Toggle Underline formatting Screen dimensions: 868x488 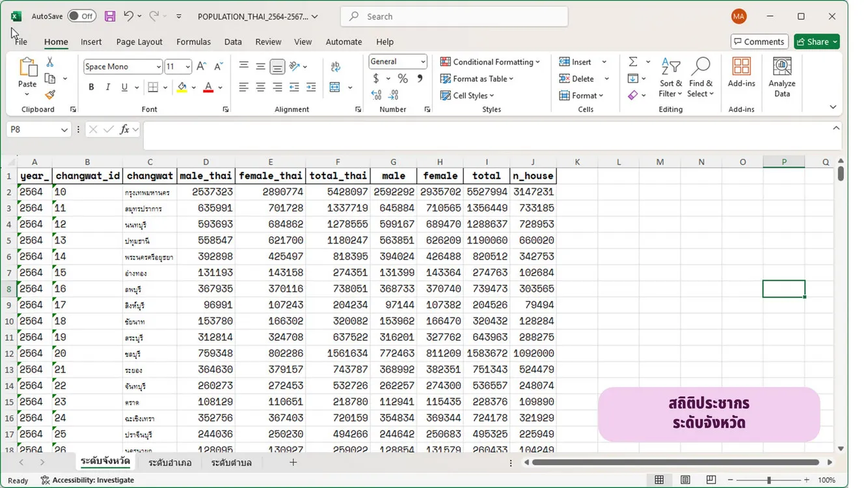point(124,87)
